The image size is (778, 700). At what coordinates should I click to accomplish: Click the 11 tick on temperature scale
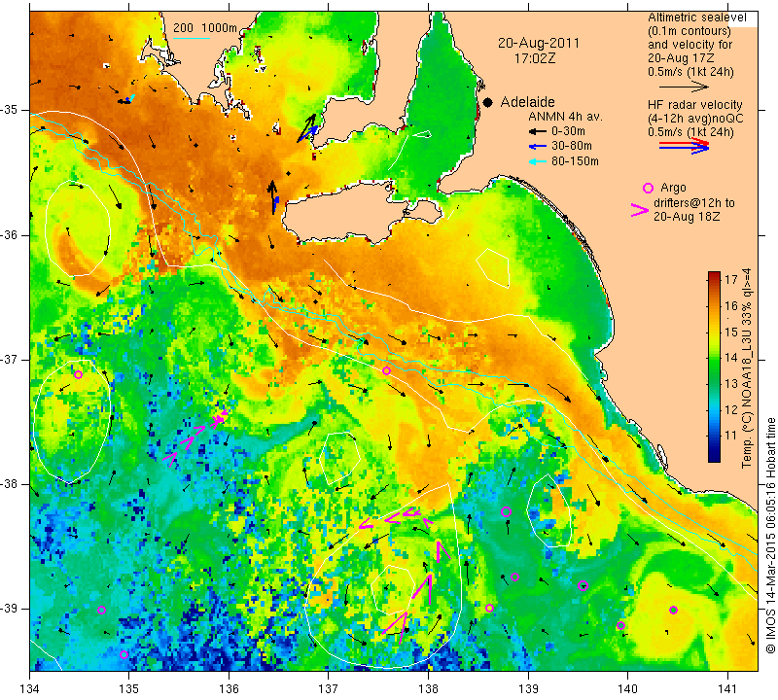[731, 436]
